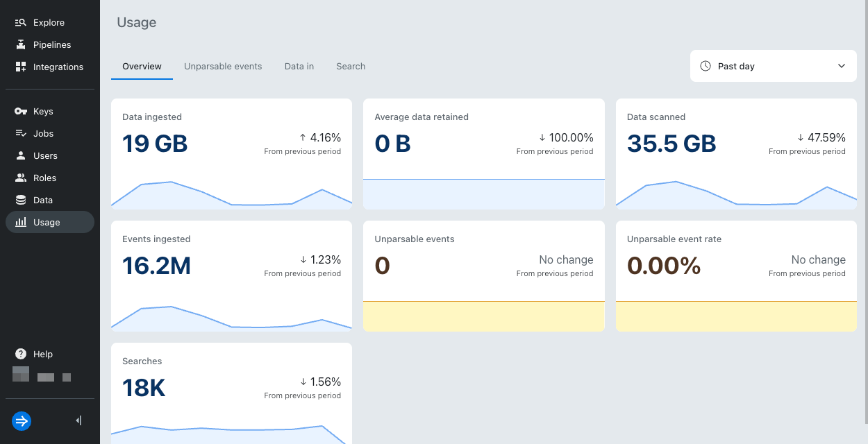Select Usage label in the sidebar
868x444 pixels.
click(x=47, y=223)
